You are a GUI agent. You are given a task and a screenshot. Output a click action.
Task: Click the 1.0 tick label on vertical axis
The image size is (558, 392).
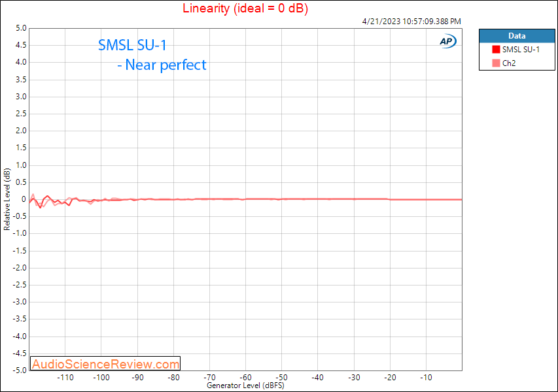pos(21,165)
